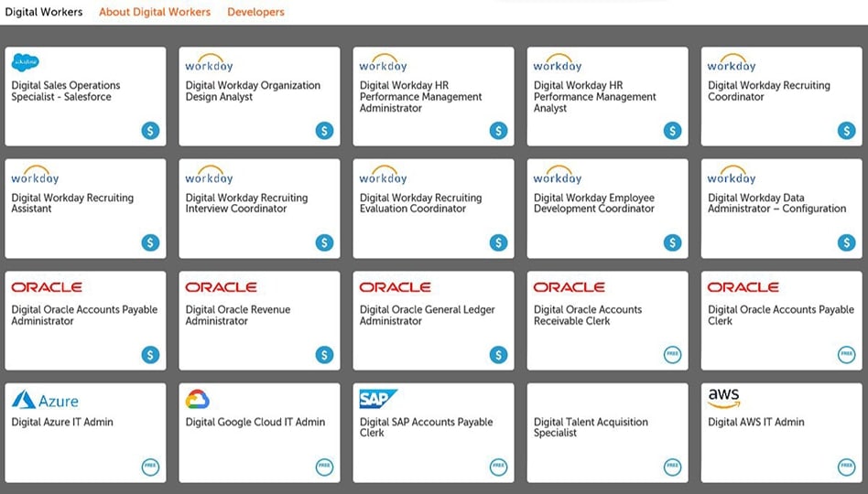Select Digital Oracle Accounts Payable Clerk title

781,316
